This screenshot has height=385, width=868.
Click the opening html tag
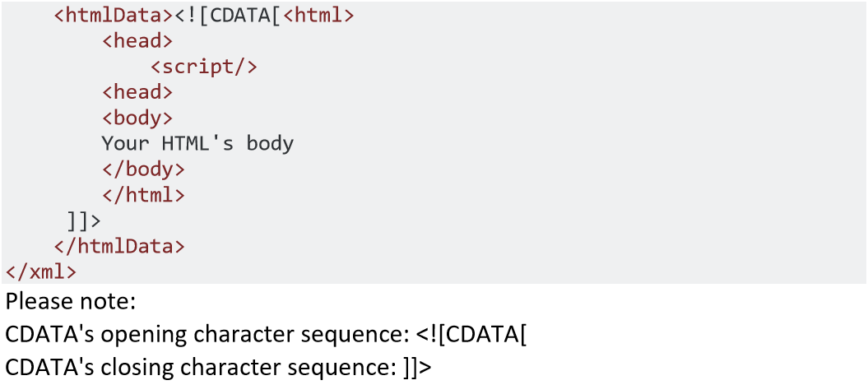click(318, 16)
